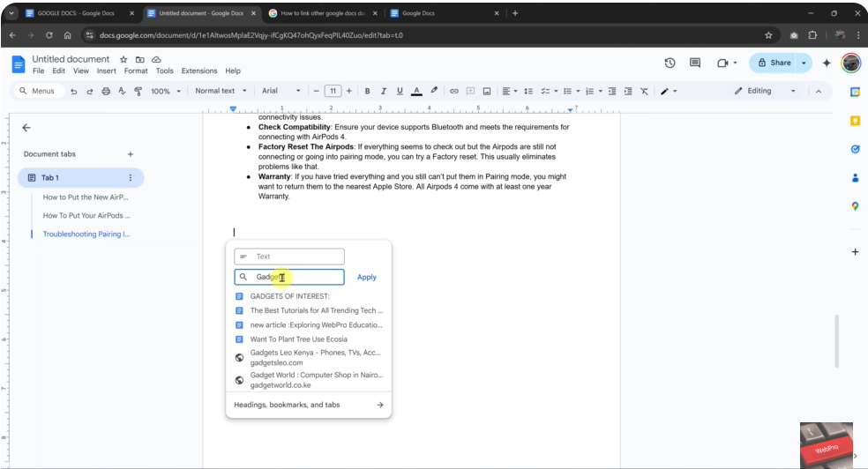
Task: Open the Gemini sparkle icon
Action: tap(827, 63)
